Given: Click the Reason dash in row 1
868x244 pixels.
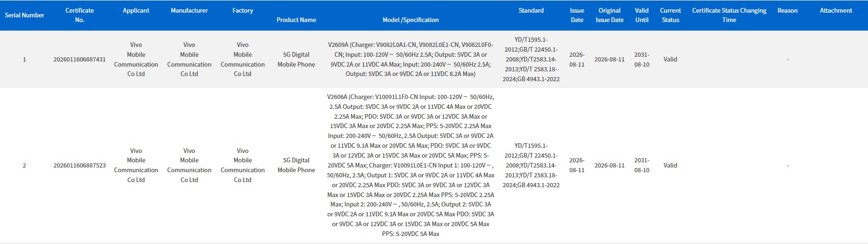Looking at the screenshot, I should click(787, 59).
